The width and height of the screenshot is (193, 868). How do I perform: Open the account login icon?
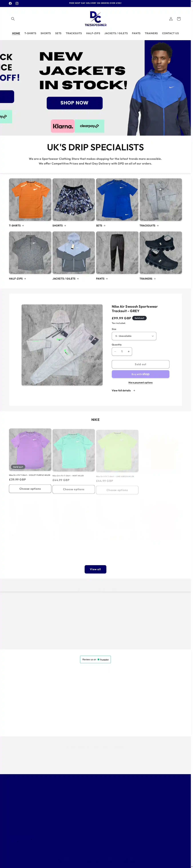[x=171, y=19]
